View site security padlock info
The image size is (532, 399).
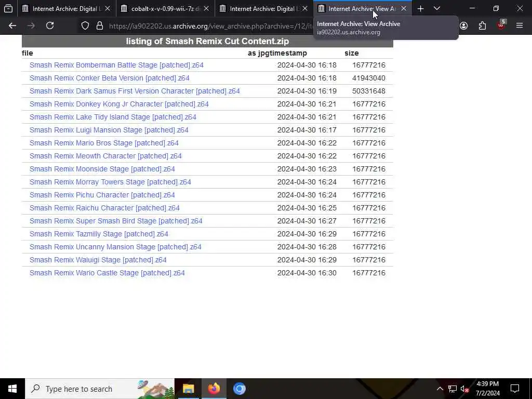coord(99,26)
